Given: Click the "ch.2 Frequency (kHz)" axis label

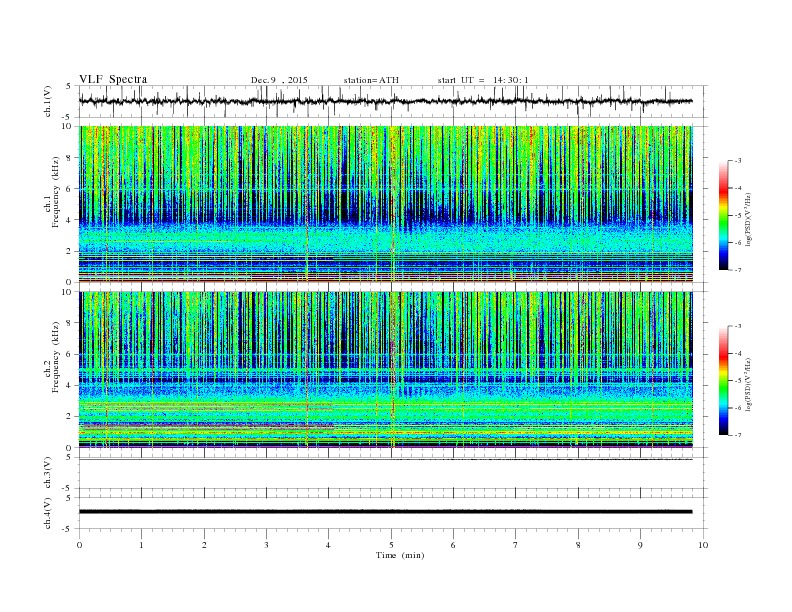Looking at the screenshot, I should 52,356.
